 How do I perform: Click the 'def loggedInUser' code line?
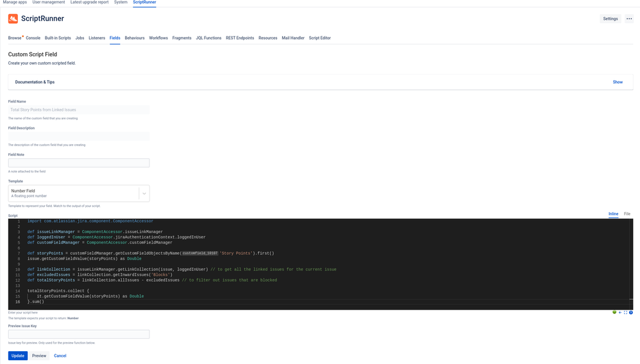click(116, 237)
